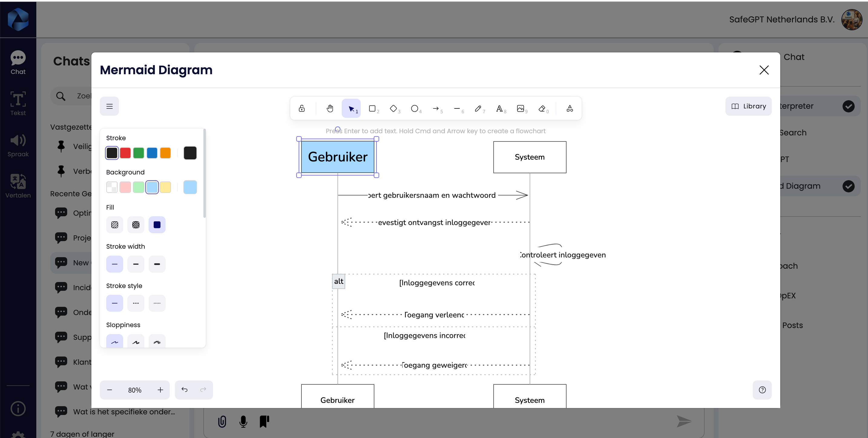The image size is (868, 438).
Task: Set sloppiness to artist
Action: [136, 341]
